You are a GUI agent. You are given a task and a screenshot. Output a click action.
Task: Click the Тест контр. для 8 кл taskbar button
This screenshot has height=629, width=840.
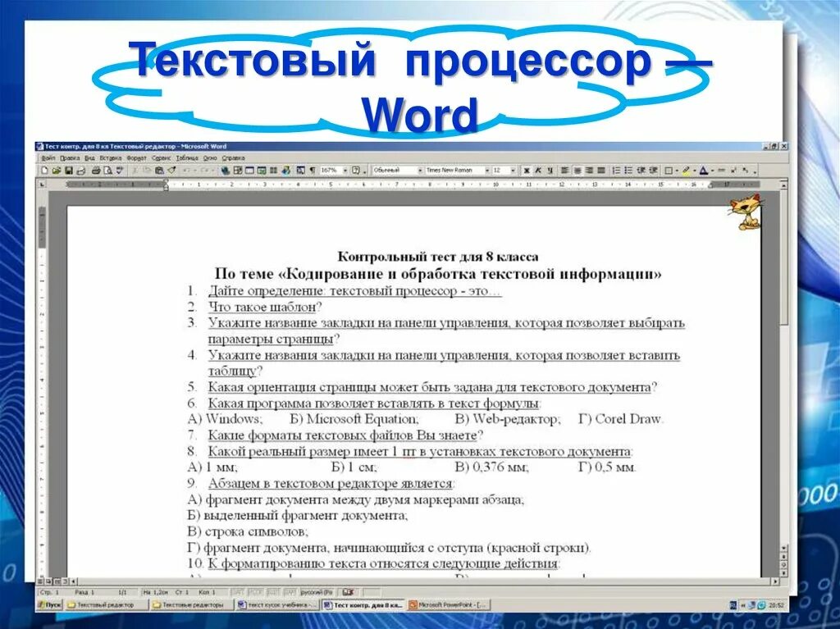coord(363,605)
